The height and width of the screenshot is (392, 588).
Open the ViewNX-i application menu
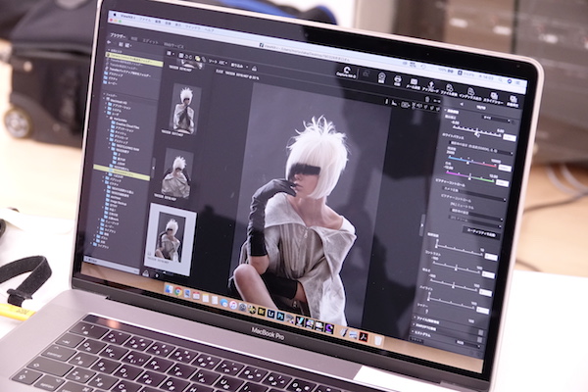click(x=126, y=16)
